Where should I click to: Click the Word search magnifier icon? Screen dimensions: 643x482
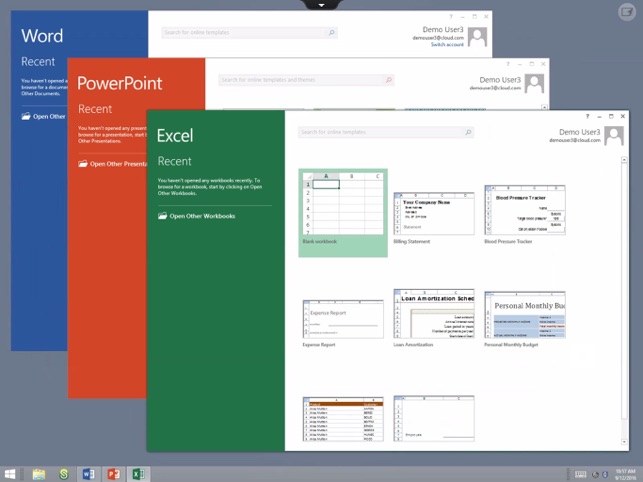coord(331,32)
